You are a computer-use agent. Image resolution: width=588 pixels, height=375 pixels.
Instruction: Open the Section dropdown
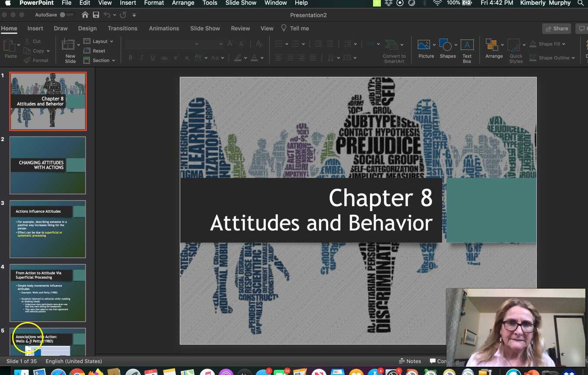[x=100, y=60]
